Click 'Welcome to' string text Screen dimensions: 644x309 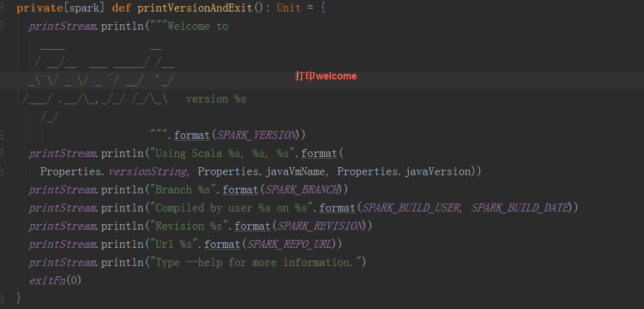click(198, 26)
